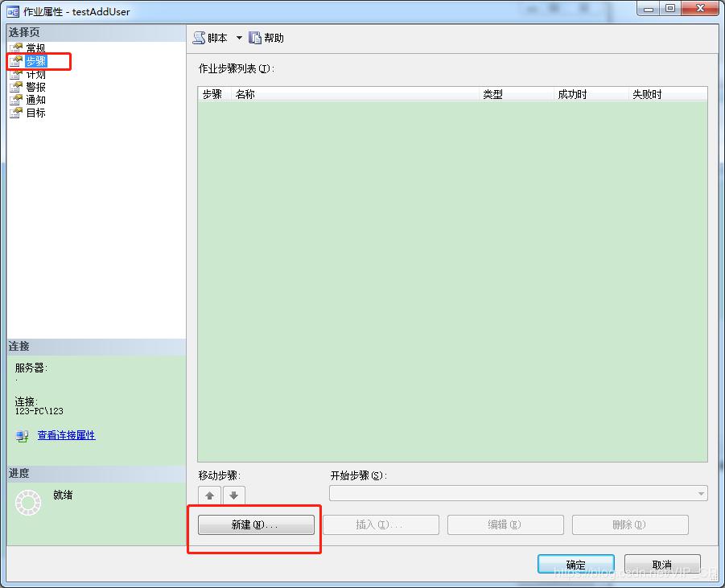Select the 目标 (Targets) page icon
This screenshot has width=725, height=588.
19,112
